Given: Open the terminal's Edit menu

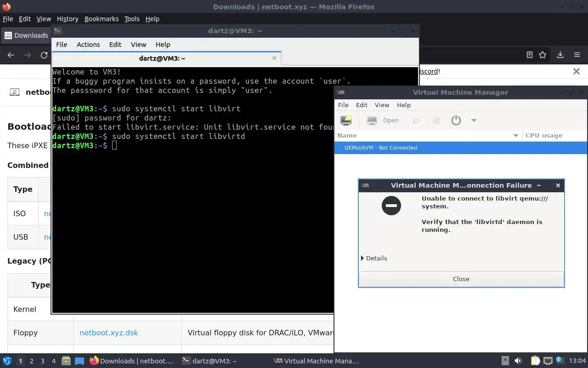Looking at the screenshot, I should click(x=115, y=45).
